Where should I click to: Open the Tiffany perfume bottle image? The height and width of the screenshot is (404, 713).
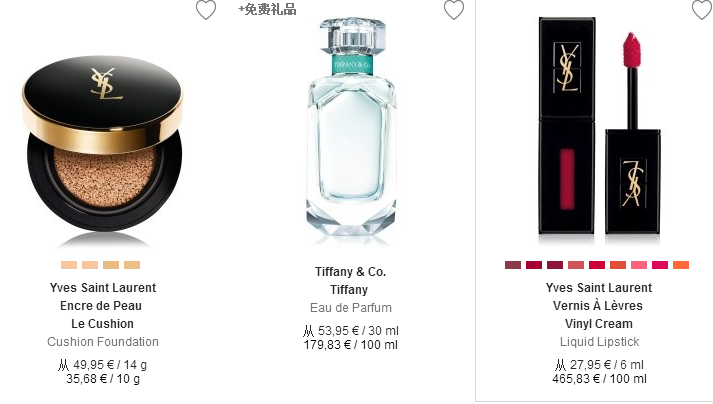[x=351, y=130]
